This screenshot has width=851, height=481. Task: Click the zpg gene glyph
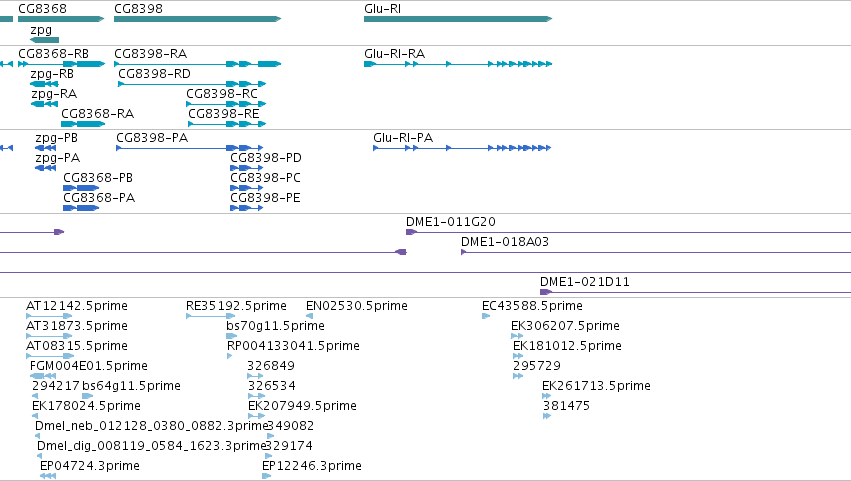(45, 40)
